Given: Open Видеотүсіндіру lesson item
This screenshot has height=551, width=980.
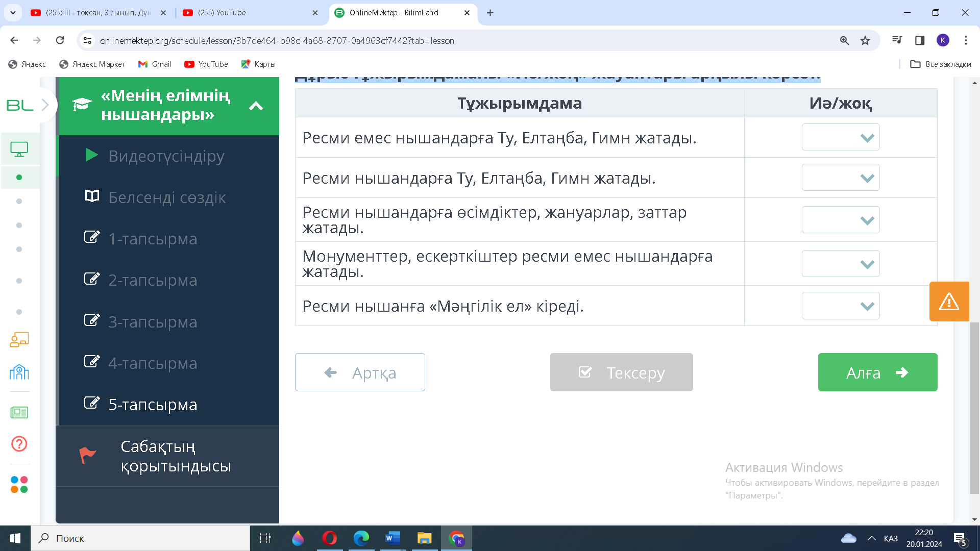Looking at the screenshot, I should tap(166, 156).
